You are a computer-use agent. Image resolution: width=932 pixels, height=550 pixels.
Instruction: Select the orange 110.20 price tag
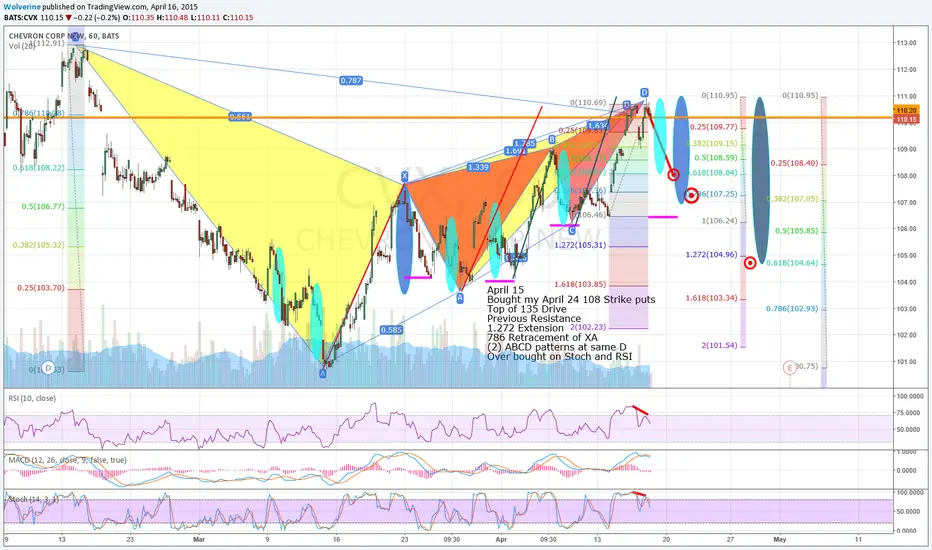(906, 111)
